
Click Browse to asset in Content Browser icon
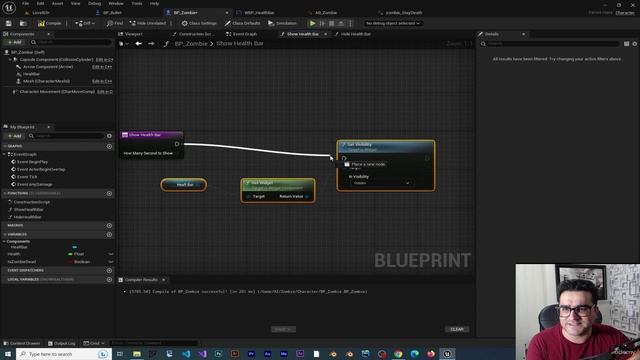(x=23, y=23)
